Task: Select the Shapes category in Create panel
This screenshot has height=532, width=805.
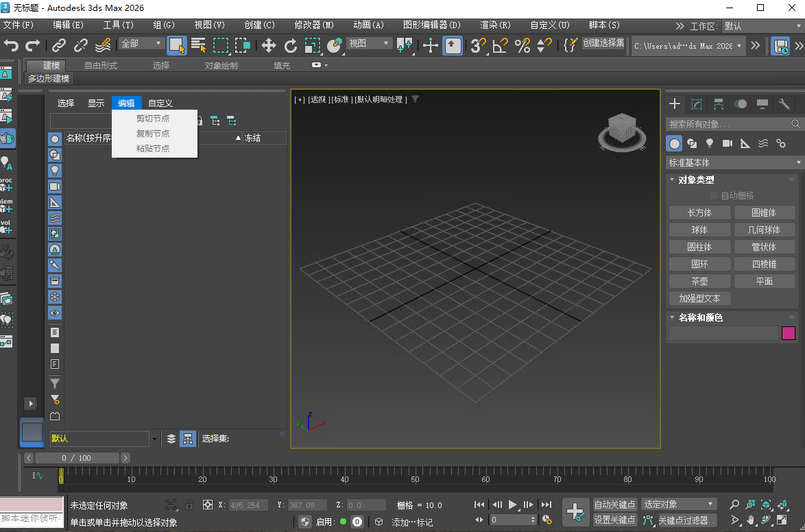Action: [x=693, y=143]
